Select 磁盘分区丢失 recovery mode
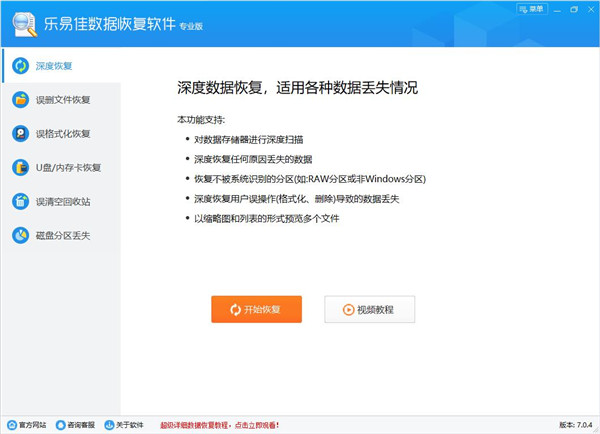The width and height of the screenshot is (600, 434). coord(61,235)
